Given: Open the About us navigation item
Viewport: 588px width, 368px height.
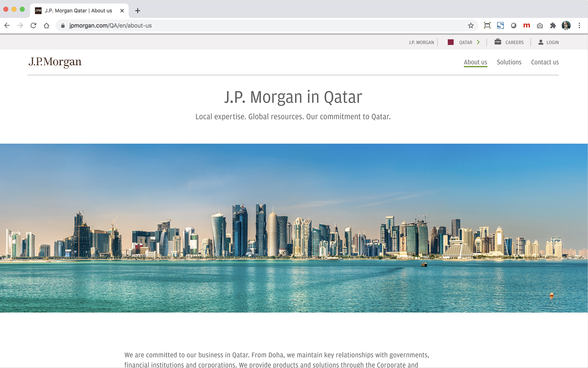Looking at the screenshot, I should click(475, 62).
